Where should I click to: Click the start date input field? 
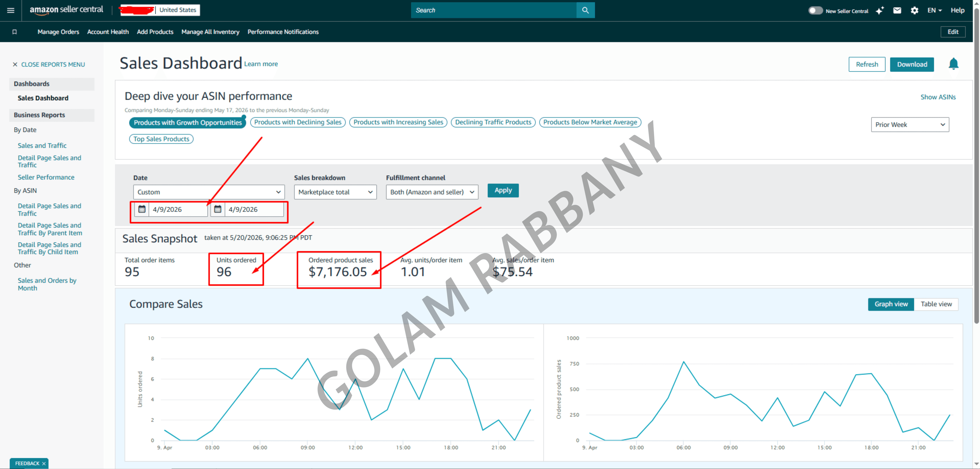point(178,209)
